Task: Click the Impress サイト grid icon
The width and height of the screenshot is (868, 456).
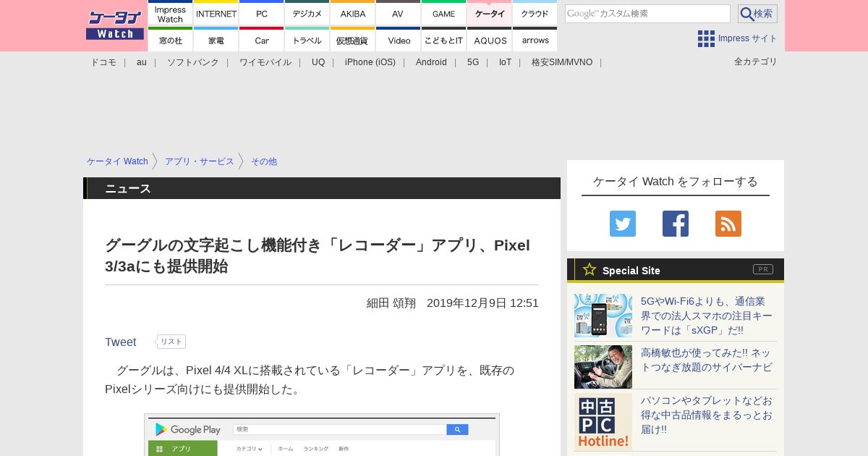Action: [x=706, y=38]
